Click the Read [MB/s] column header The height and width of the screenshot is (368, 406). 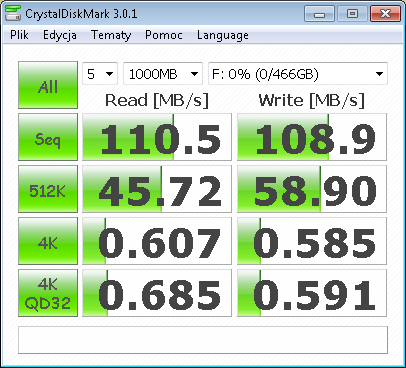(157, 100)
